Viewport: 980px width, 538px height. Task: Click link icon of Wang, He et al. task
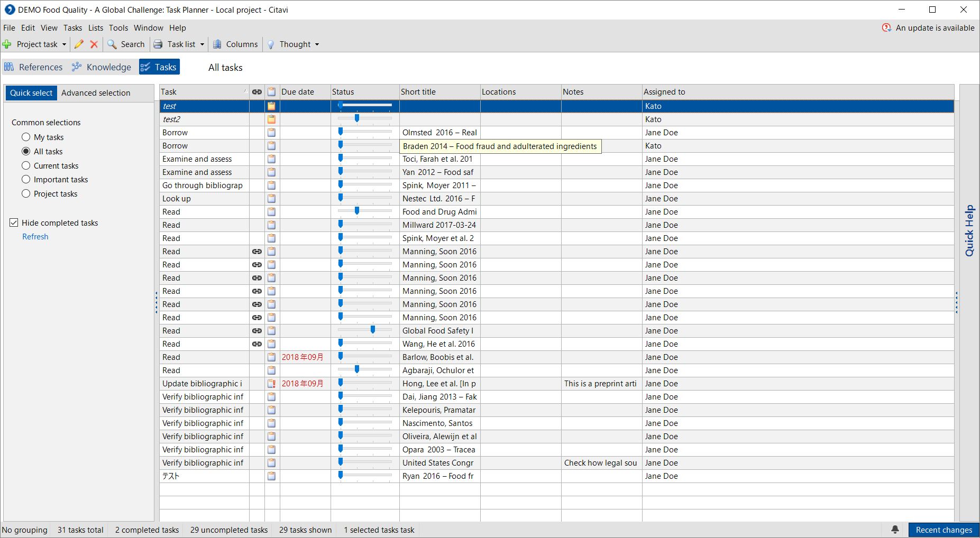257,344
